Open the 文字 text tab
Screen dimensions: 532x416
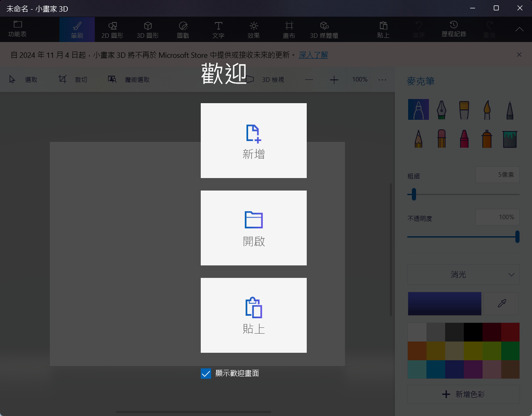click(218, 30)
